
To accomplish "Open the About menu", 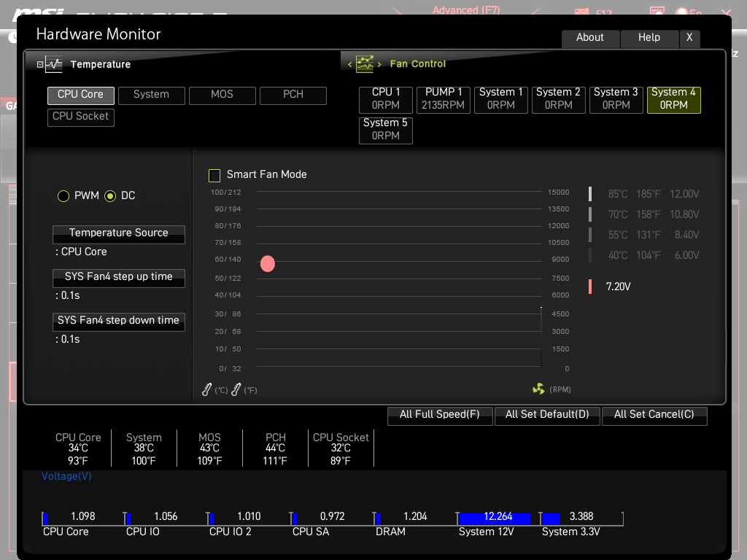I will pyautogui.click(x=590, y=38).
